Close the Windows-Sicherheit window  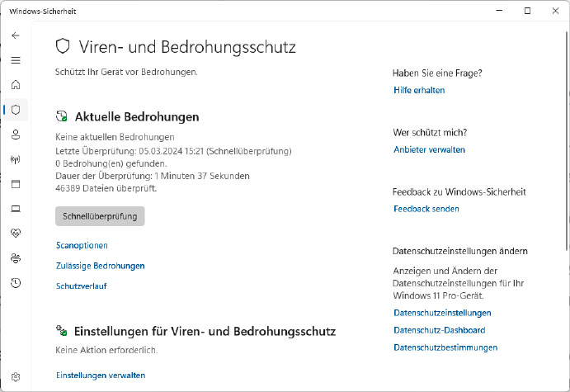(555, 11)
